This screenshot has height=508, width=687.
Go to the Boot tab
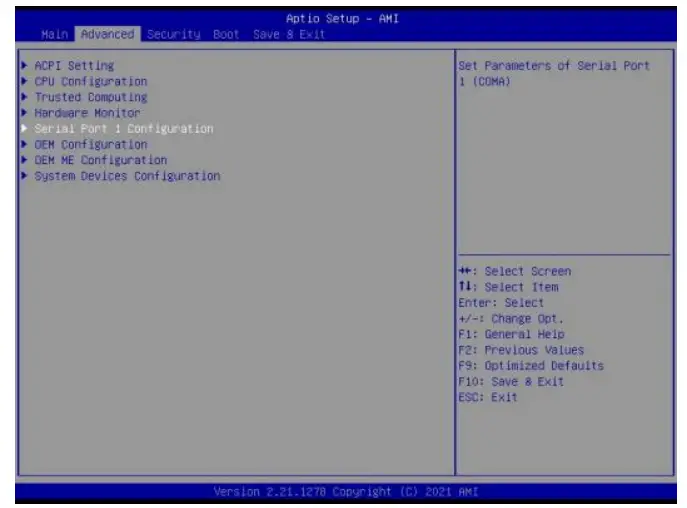[226, 34]
